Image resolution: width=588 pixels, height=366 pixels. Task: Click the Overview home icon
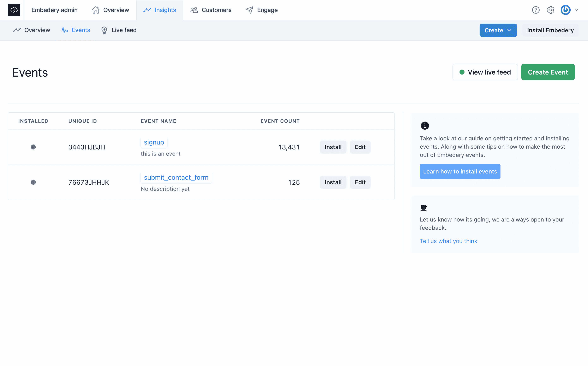pyautogui.click(x=95, y=10)
